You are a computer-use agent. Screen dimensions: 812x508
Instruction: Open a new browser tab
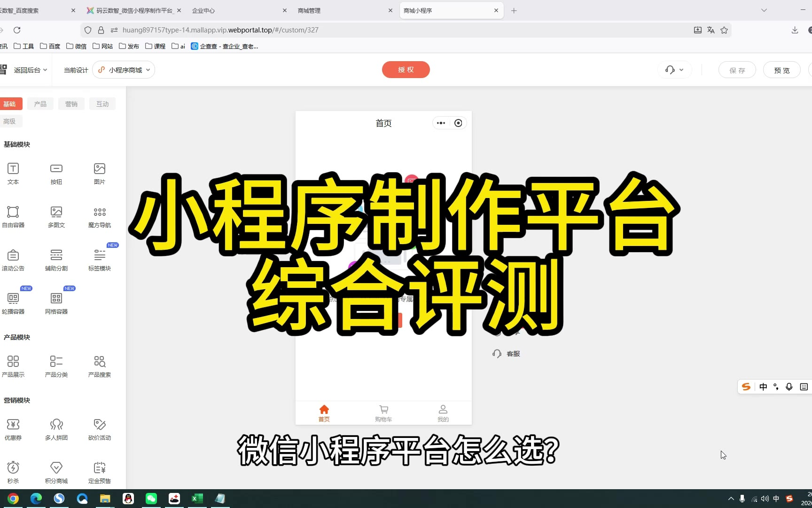(x=514, y=10)
